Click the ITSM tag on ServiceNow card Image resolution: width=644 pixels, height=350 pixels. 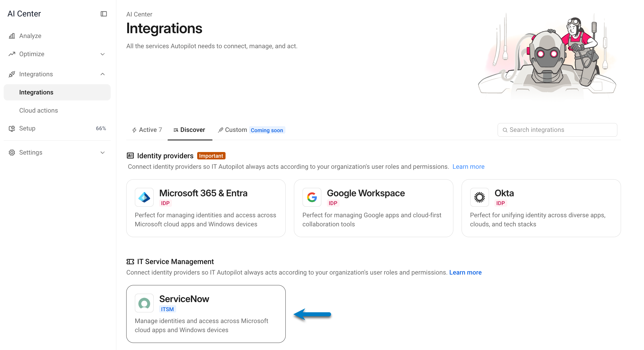coord(167,309)
